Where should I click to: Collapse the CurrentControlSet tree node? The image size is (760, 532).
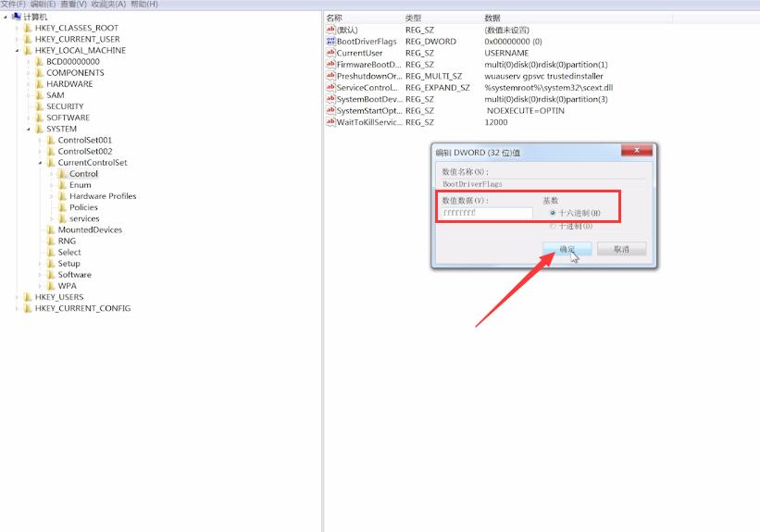40,162
